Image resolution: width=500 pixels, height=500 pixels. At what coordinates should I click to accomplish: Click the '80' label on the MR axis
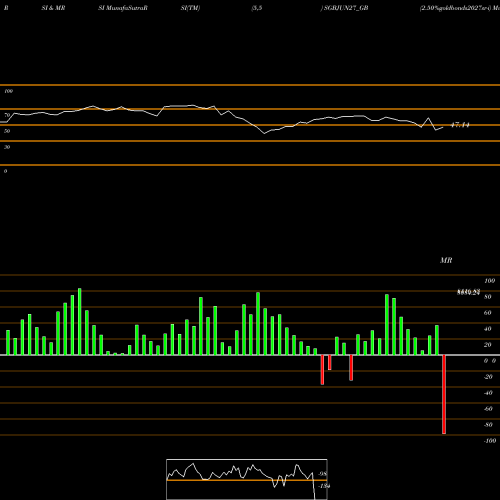tap(488, 297)
